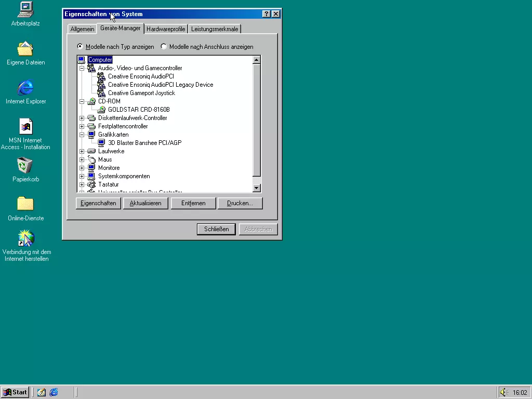Click the device list vertical scrollbar thumb
This screenshot has height=399, width=532.
coord(257,120)
